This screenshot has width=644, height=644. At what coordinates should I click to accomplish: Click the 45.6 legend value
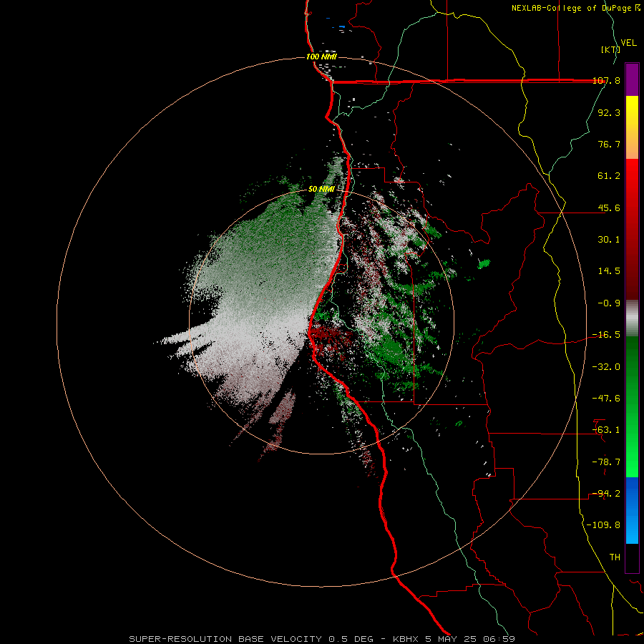(609, 208)
